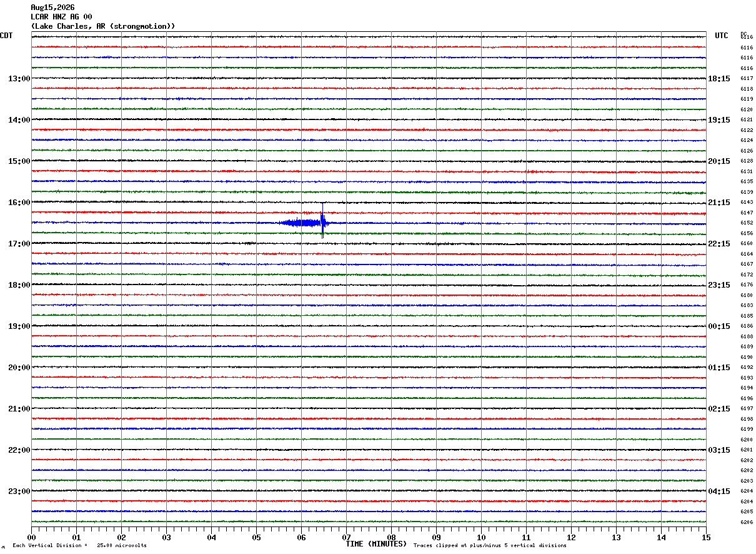Select the 15 minute tick on time axis

click(706, 537)
